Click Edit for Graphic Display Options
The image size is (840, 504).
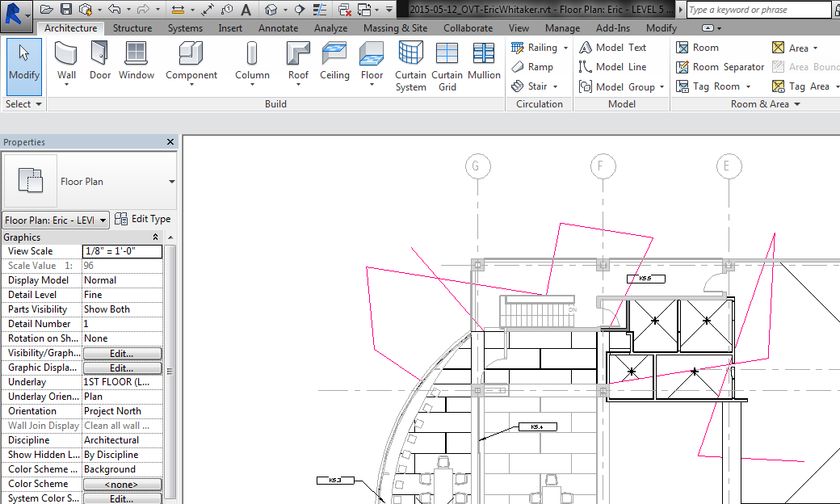(x=122, y=368)
